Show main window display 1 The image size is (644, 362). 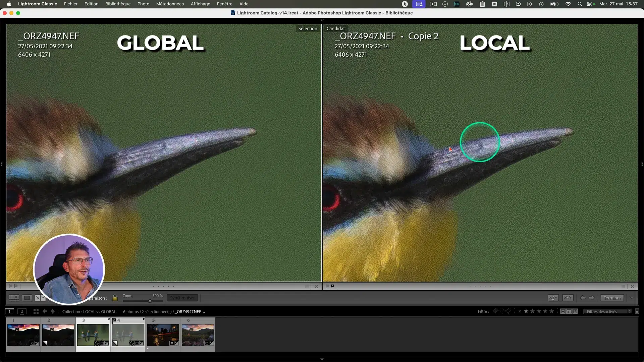(x=10, y=311)
